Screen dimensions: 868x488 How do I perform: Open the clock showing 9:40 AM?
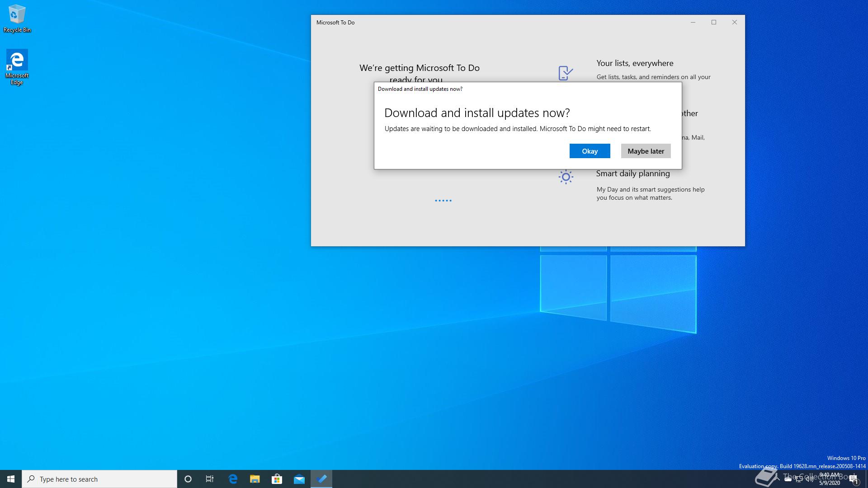pos(830,479)
